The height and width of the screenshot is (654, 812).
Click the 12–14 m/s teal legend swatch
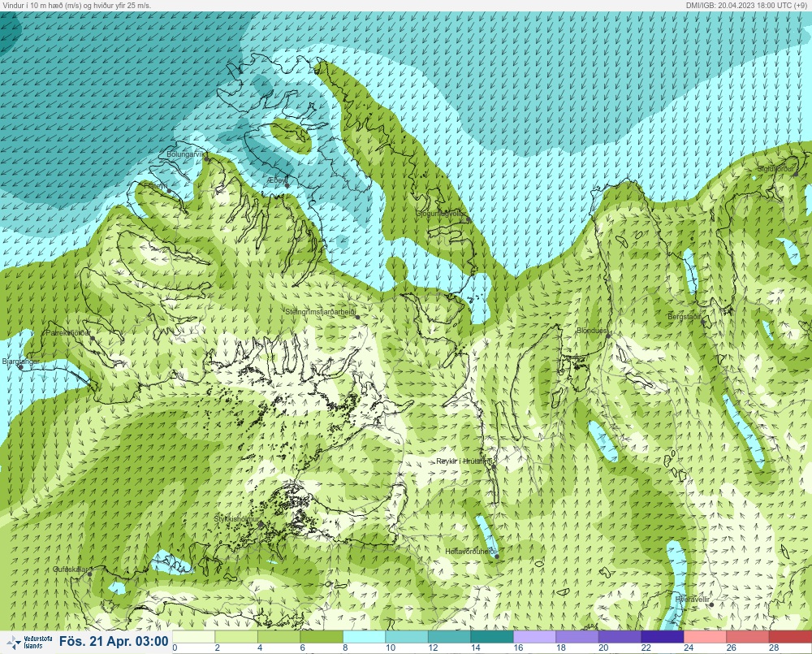point(450,636)
